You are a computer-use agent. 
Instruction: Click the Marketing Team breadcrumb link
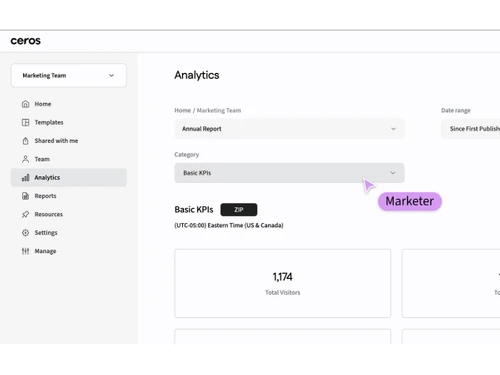click(x=219, y=110)
